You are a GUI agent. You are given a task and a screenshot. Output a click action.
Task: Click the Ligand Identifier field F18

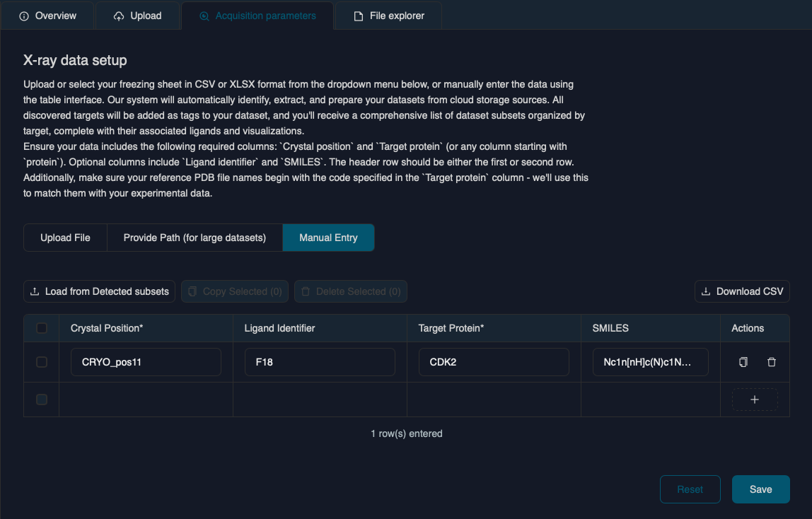[x=320, y=362]
